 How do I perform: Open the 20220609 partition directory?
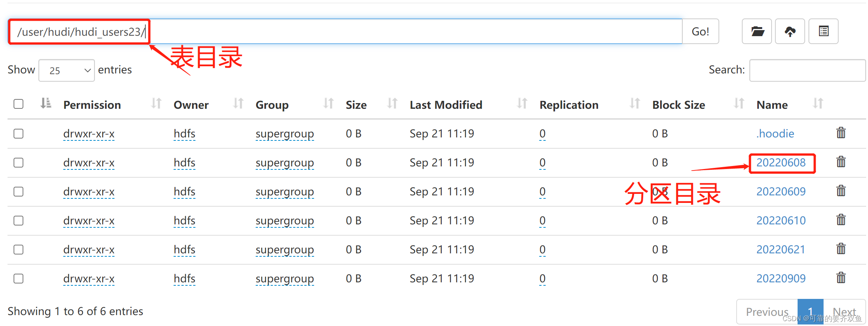(x=781, y=192)
